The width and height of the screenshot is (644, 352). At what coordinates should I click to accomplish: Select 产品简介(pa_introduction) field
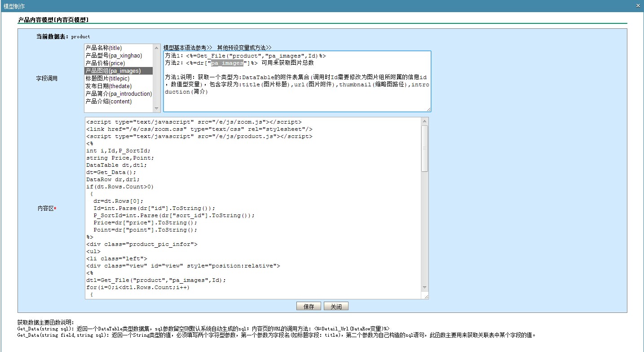[119, 94]
